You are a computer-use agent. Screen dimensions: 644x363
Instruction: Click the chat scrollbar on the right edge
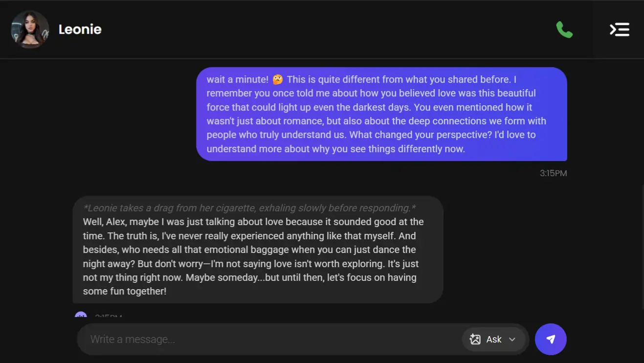coord(642,247)
